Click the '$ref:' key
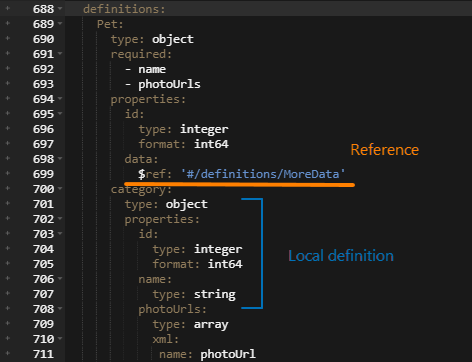Viewport: 472px width, 362px height. pyautogui.click(x=155, y=174)
